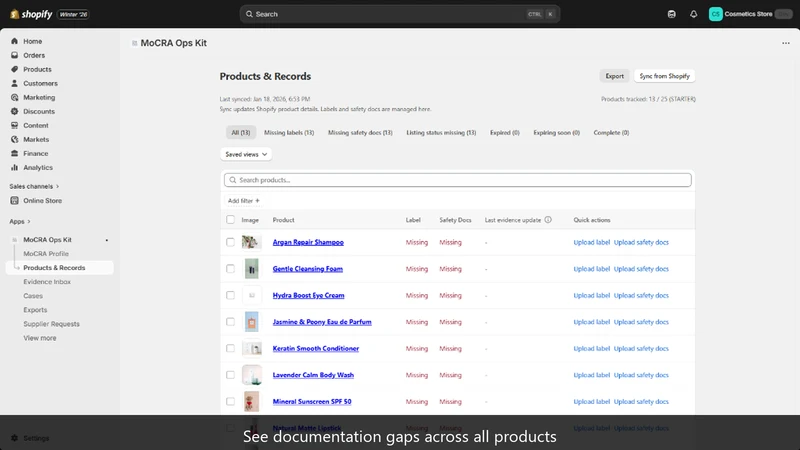Click the Jasmine & Peony Eau de Parfum thumbnail
Viewport: 800px width, 450px height.
(x=251, y=322)
